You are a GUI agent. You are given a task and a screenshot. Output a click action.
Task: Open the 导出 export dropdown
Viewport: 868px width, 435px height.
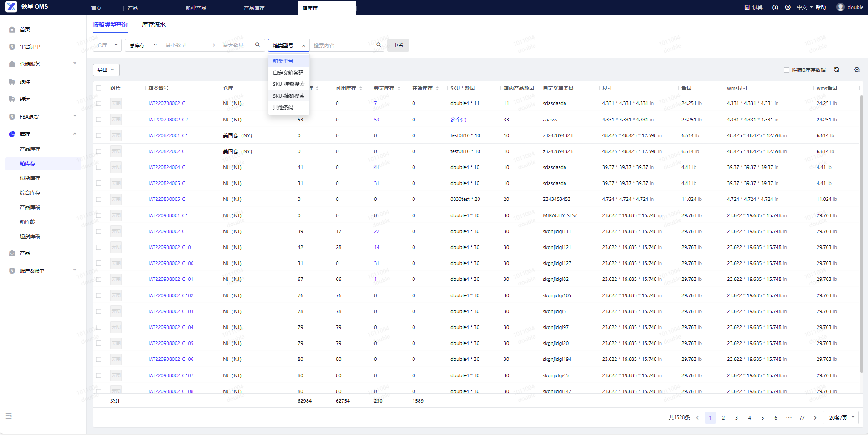[106, 70]
